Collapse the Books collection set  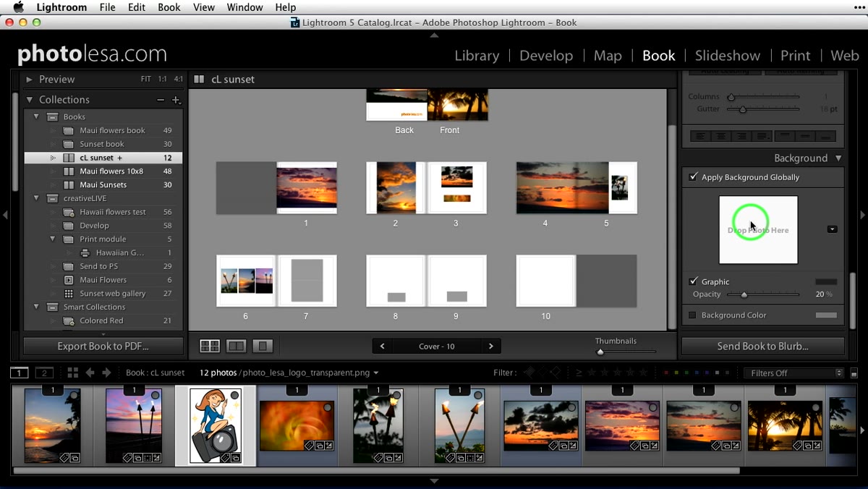coord(36,116)
